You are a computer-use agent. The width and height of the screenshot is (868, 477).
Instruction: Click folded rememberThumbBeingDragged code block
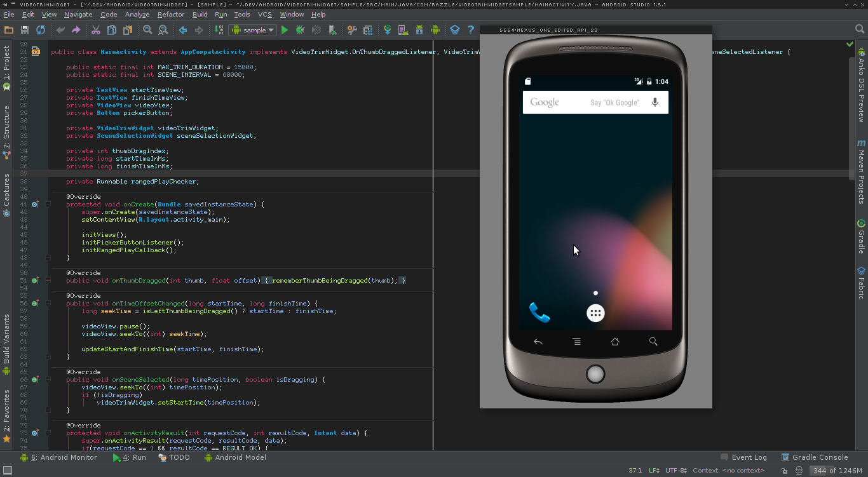335,281
